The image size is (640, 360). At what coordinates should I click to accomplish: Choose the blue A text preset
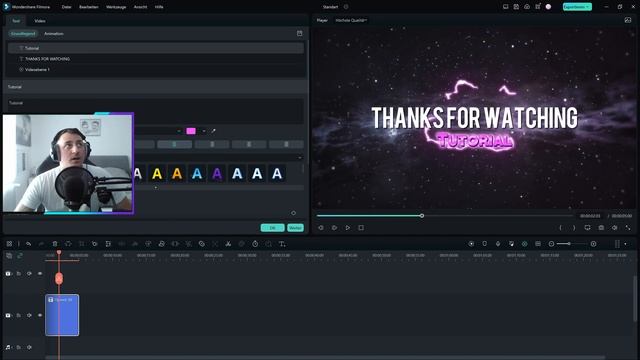pos(197,174)
